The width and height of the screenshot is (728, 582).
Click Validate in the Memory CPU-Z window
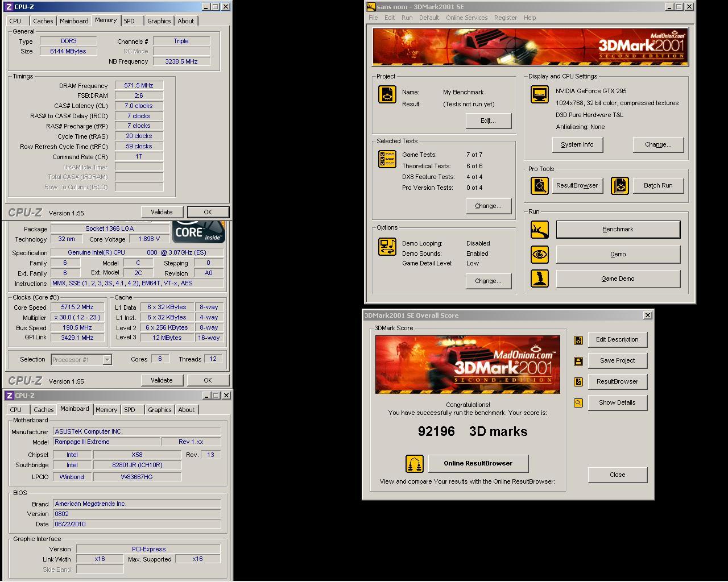point(162,212)
